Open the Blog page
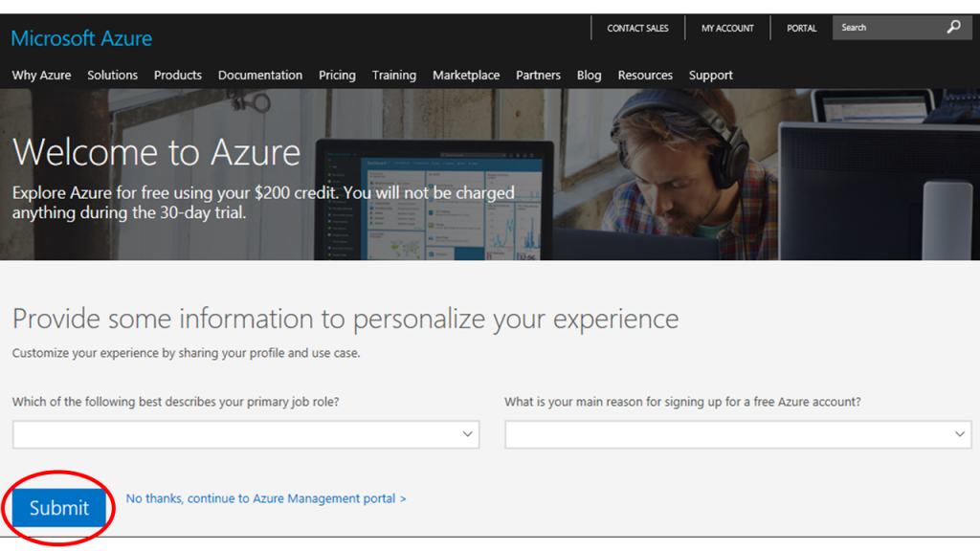 coord(589,75)
